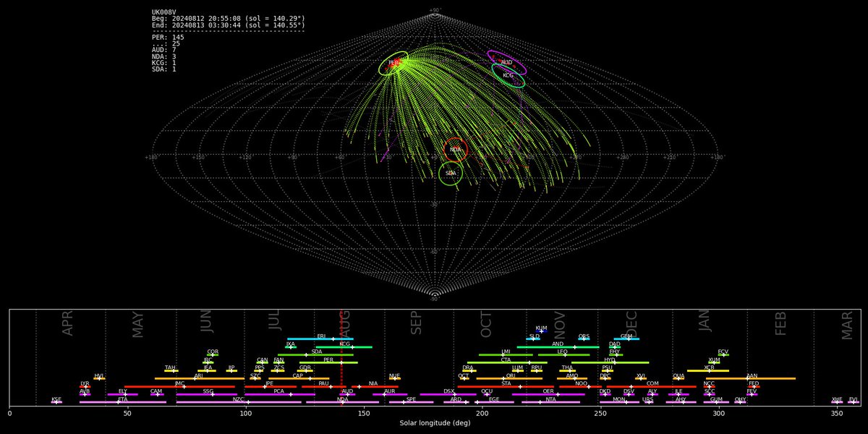This screenshot has height=434, width=868.
Task: Select the ERI shower activity bar
Action: 320,339
